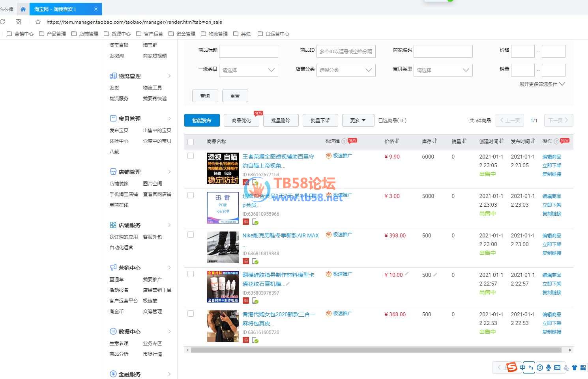Viewport: 588px width, 379px height.
Task: Click the 营销中心 megaphone icon
Action: click(113, 267)
